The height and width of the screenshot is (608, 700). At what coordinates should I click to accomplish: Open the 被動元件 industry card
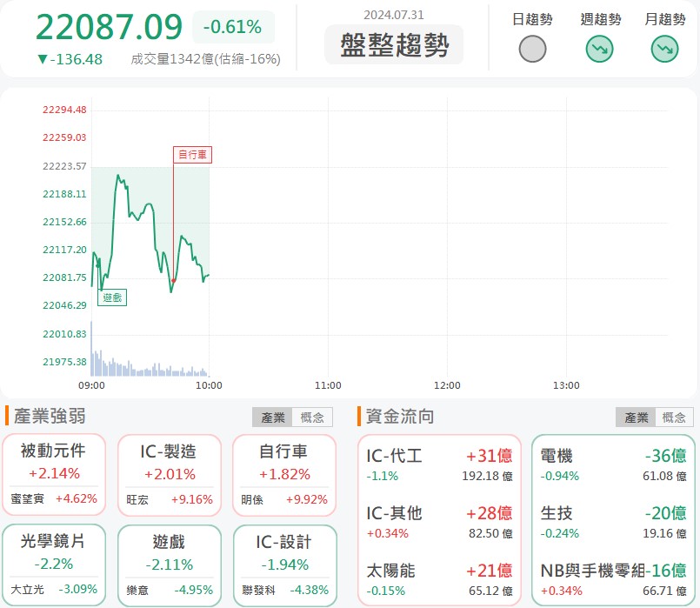click(x=54, y=474)
